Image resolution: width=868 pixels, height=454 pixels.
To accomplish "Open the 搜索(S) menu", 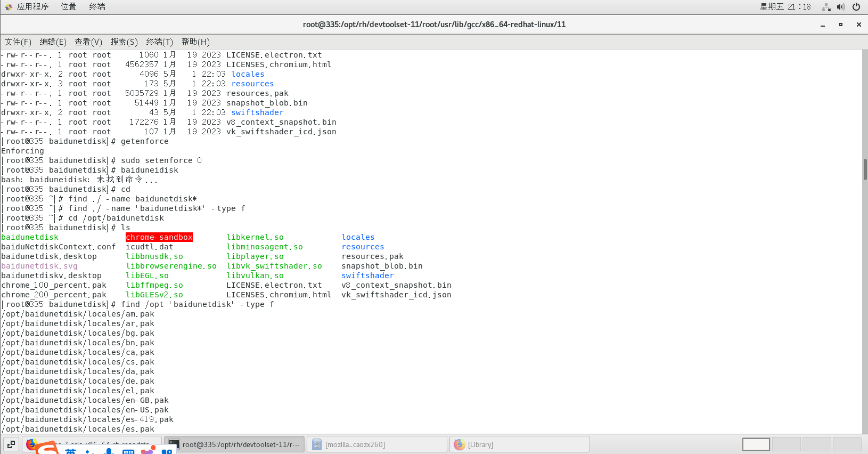I will coord(124,42).
